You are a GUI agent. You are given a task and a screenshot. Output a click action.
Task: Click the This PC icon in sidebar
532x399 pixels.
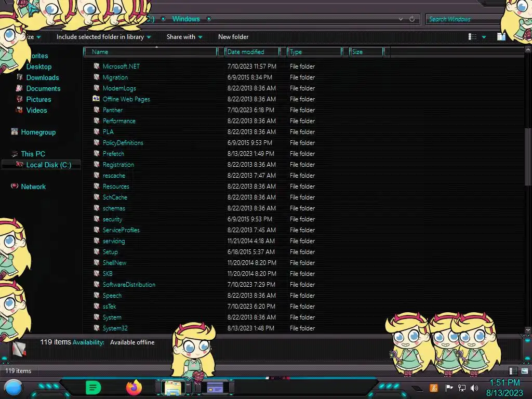(x=14, y=154)
